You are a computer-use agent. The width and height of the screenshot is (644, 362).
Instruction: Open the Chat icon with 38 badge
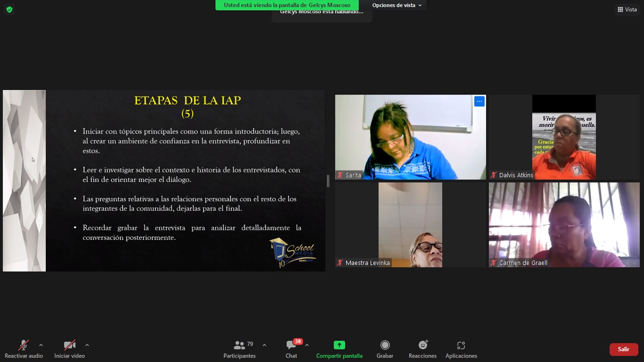[291, 345]
